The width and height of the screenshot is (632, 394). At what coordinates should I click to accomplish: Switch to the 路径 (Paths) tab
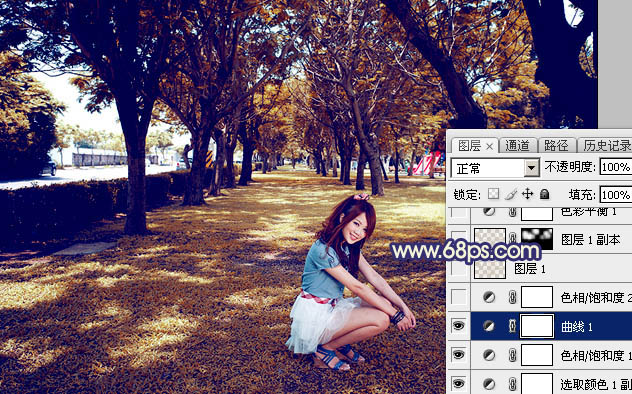point(556,146)
